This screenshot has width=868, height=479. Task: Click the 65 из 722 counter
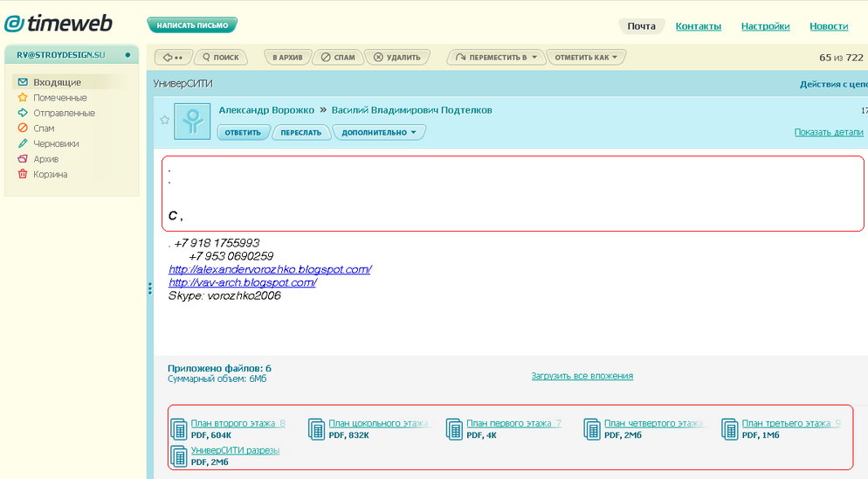tap(841, 58)
